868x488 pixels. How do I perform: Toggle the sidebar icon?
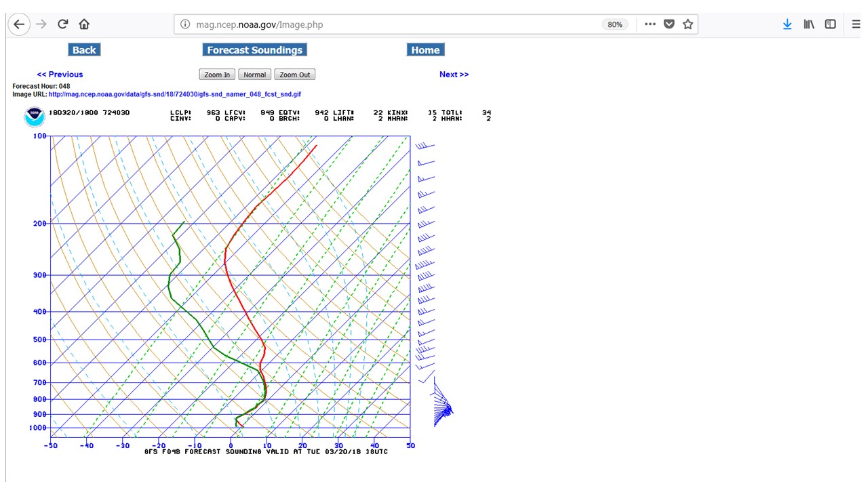830,24
